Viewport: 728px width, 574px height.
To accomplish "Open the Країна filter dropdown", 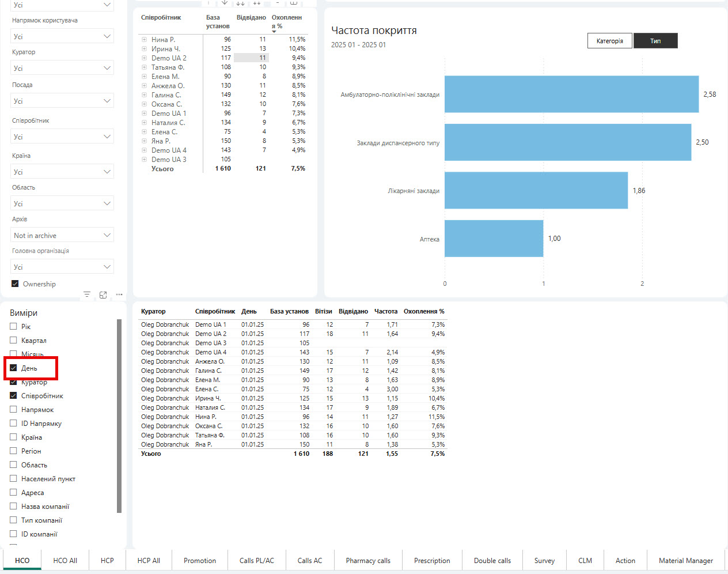I will (x=63, y=172).
